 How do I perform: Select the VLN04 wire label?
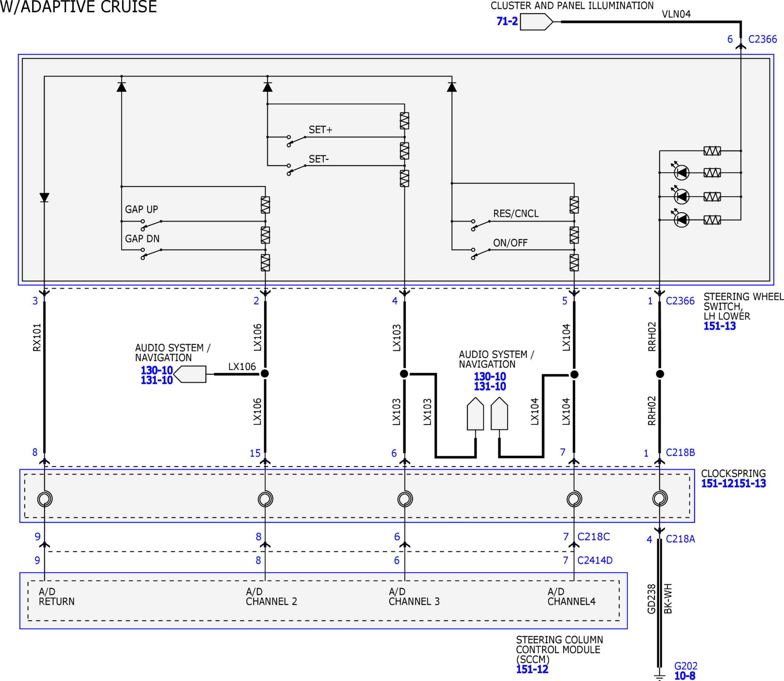[676, 14]
